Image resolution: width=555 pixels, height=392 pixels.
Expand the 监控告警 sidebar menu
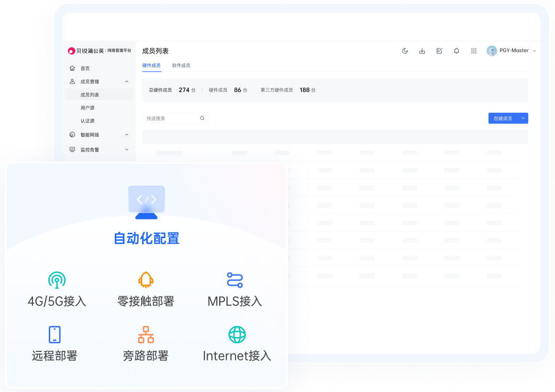click(x=127, y=150)
